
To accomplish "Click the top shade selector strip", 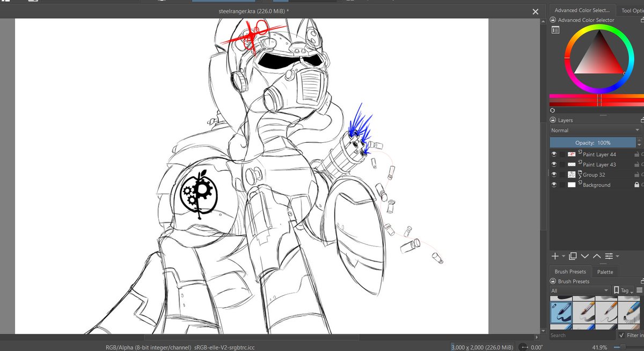I will [596, 96].
